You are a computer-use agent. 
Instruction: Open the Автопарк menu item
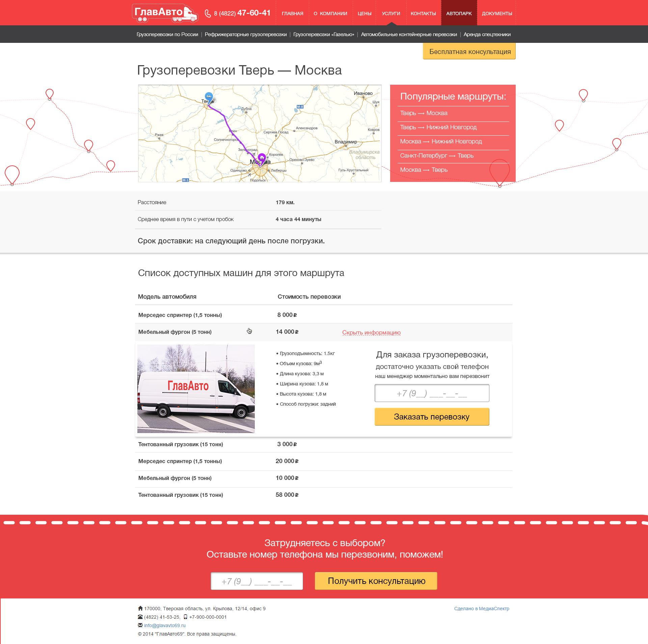(459, 14)
